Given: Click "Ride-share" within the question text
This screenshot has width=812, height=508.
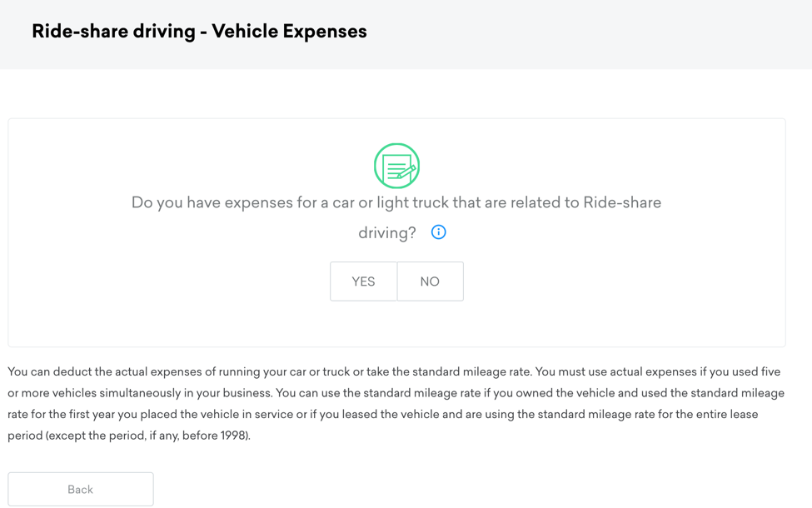Looking at the screenshot, I should tap(621, 203).
